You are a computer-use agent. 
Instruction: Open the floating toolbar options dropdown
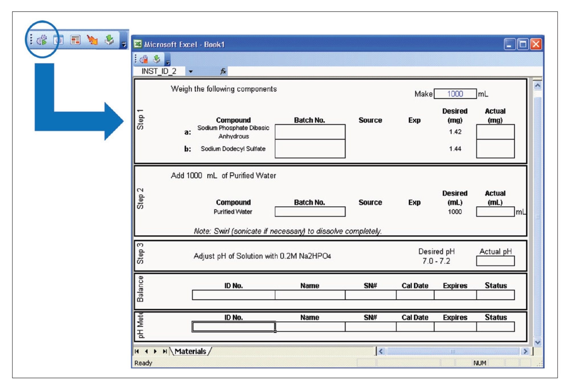pyautogui.click(x=124, y=44)
